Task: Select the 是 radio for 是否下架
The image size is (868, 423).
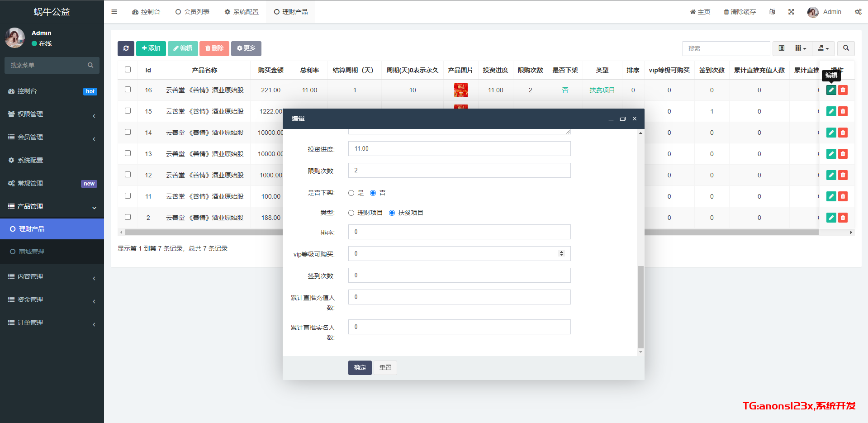Action: [351, 193]
